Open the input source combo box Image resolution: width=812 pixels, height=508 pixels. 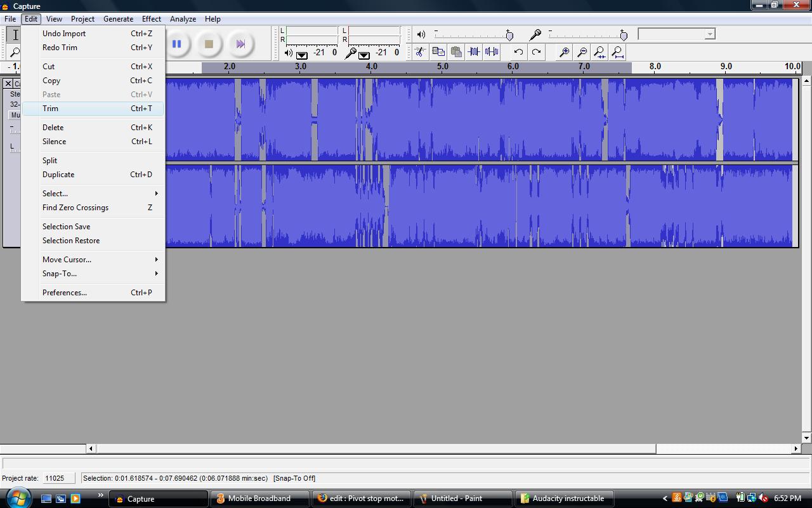[676, 34]
